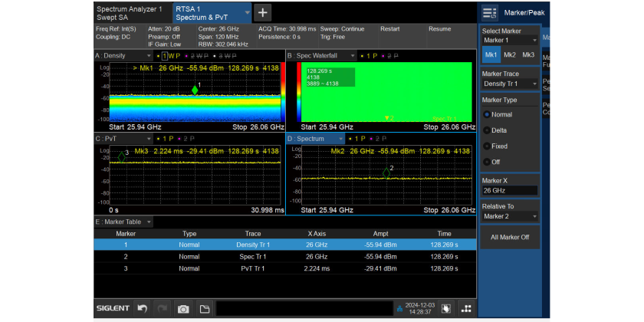This screenshot has width=644, height=322.
Task: Click the network status icon
Action: point(399,309)
